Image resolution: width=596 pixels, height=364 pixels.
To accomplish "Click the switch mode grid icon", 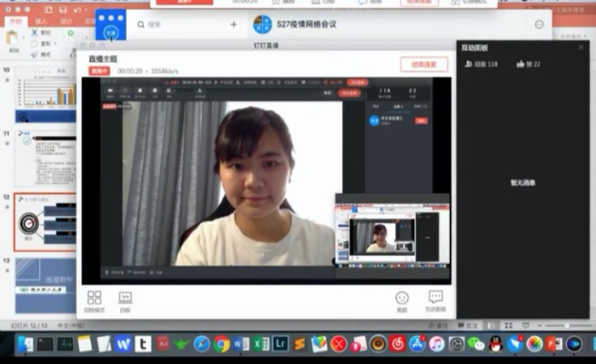I will pyautogui.click(x=94, y=298).
